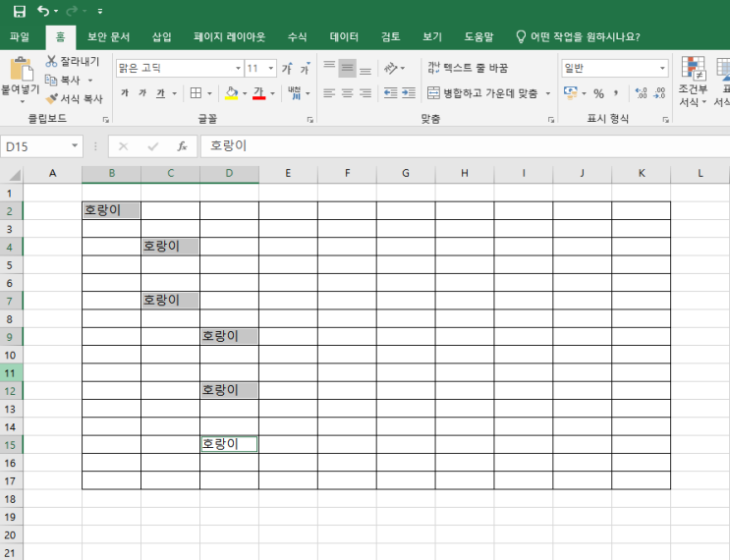Open the Customize Quick Access Toolbar arrow
The height and width of the screenshot is (560, 730).
(x=100, y=11)
